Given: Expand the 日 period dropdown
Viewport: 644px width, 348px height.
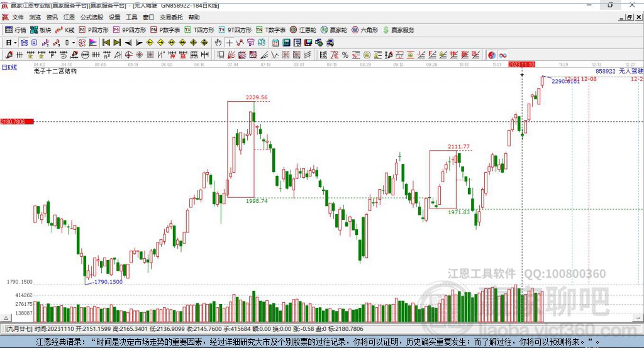Looking at the screenshot, I should (x=15, y=43).
